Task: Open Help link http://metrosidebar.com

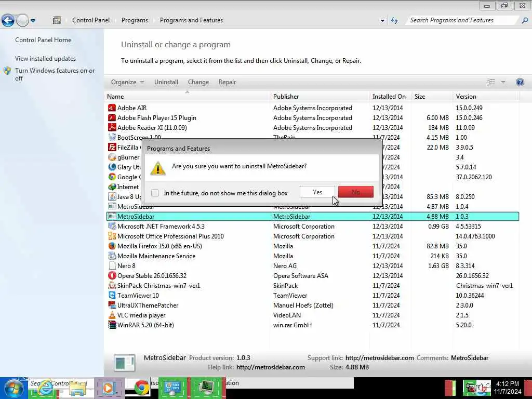Action: 270,367
